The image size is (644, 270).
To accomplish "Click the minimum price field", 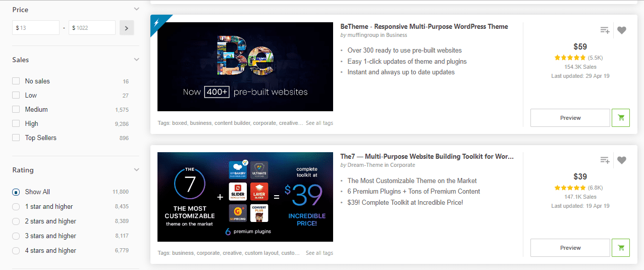I will coord(36,28).
